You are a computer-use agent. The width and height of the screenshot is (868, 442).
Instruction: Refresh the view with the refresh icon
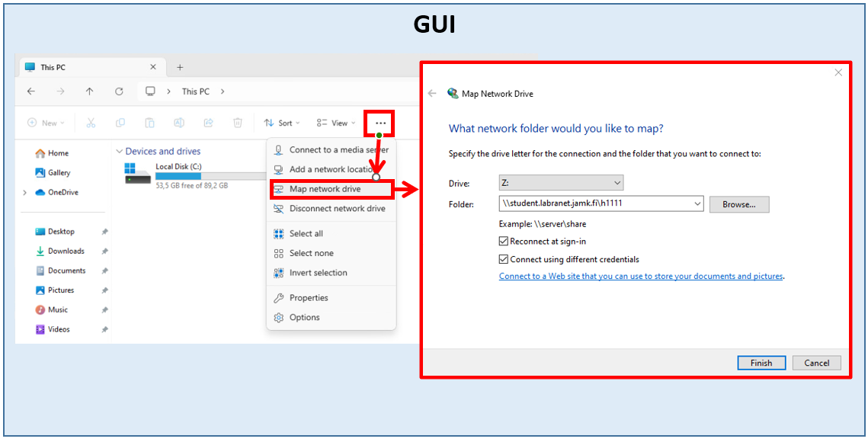(119, 91)
